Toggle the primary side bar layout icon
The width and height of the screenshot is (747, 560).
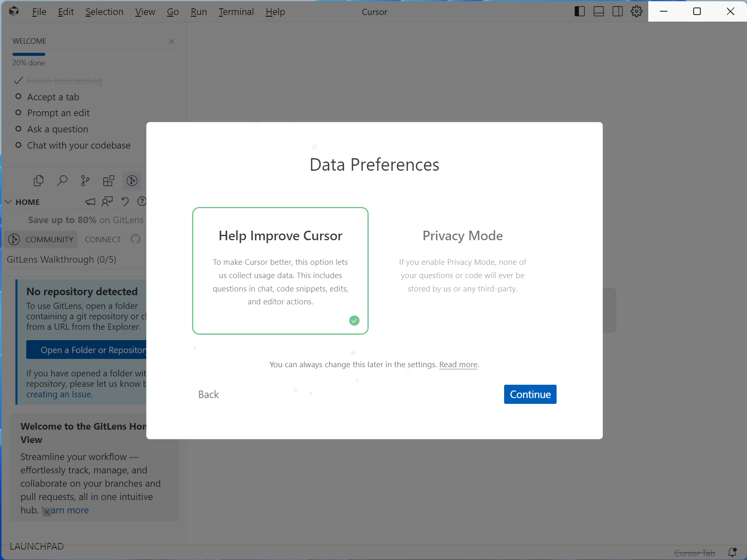580,12
